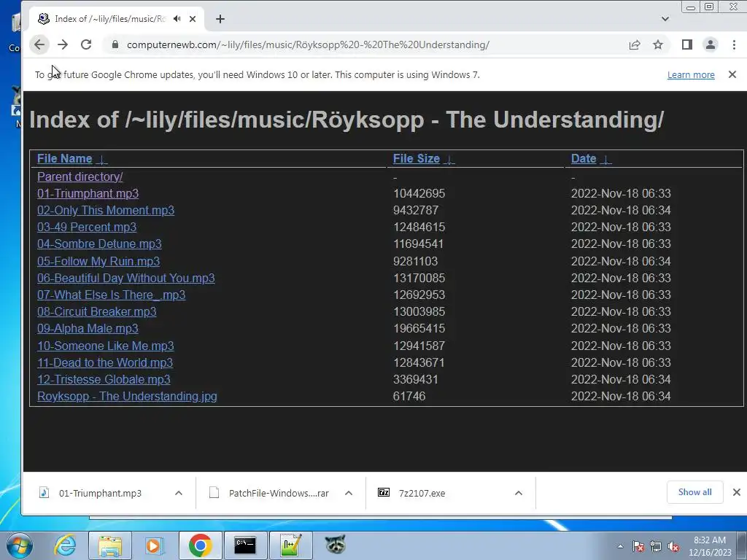Image resolution: width=747 pixels, height=560 pixels.
Task: Open 07-What Else Is There_.mp3
Action: coord(112,295)
